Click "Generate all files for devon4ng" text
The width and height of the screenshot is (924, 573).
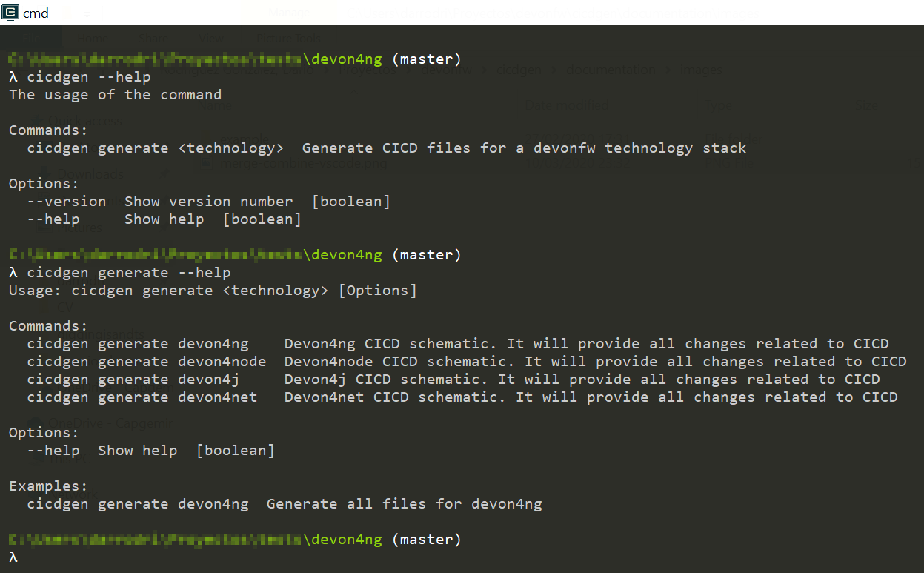[404, 504]
